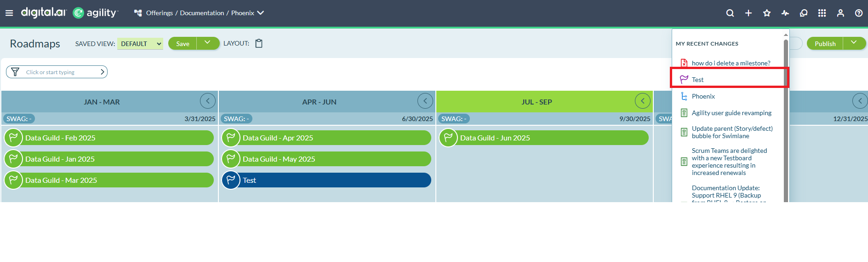Open Data Guild - May 2025 milestone
Image resolution: width=868 pixels, height=262 pixels.
coord(326,159)
